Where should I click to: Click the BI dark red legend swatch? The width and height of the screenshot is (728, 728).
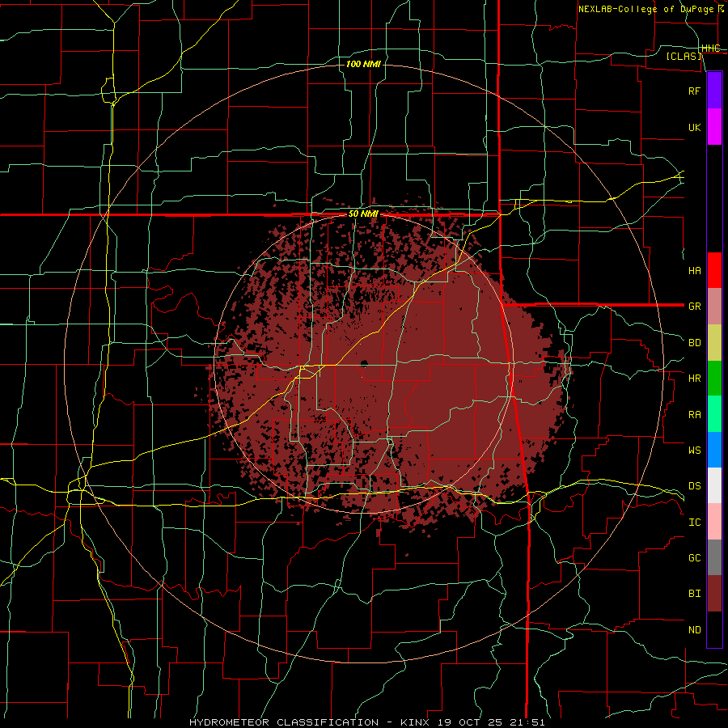pyautogui.click(x=714, y=594)
